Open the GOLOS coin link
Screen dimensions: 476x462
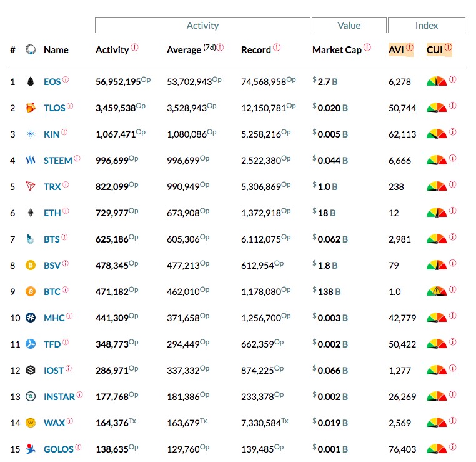[x=59, y=449]
